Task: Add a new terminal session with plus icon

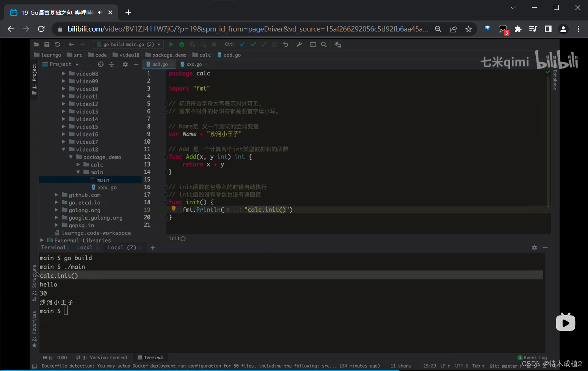Action: click(x=153, y=248)
